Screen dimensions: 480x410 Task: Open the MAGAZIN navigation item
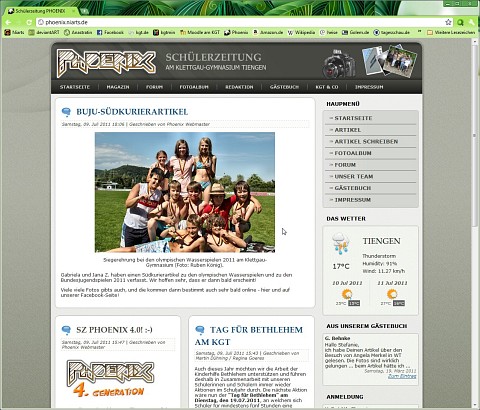[x=118, y=87]
